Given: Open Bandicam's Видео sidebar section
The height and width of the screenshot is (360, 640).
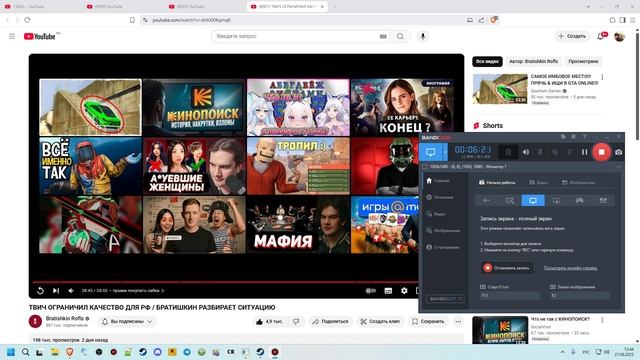Looking at the screenshot, I should (437, 214).
